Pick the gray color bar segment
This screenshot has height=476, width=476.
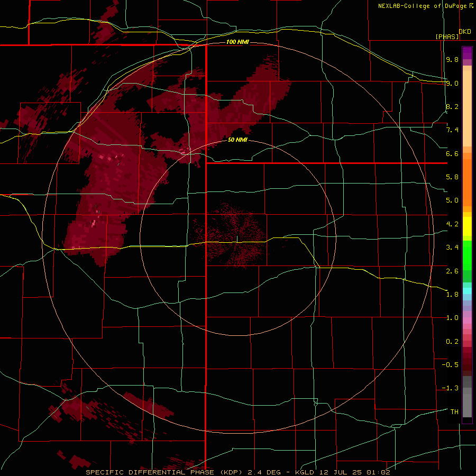[x=467, y=404]
